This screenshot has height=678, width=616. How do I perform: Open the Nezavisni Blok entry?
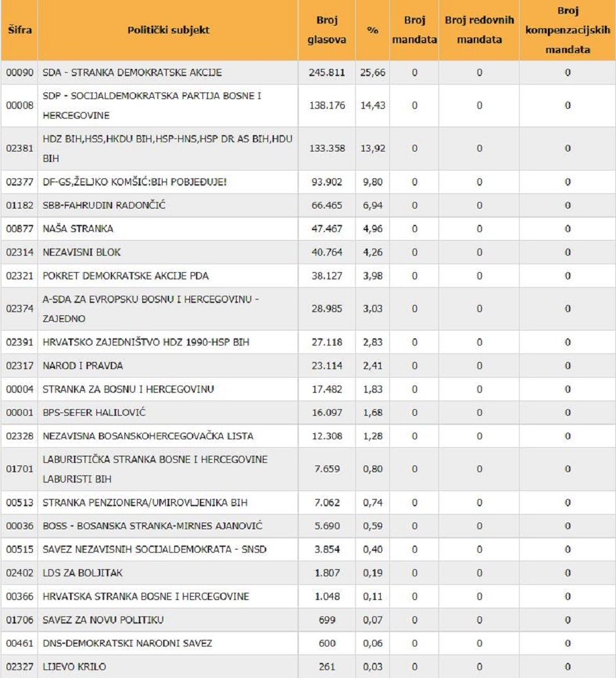click(x=82, y=252)
